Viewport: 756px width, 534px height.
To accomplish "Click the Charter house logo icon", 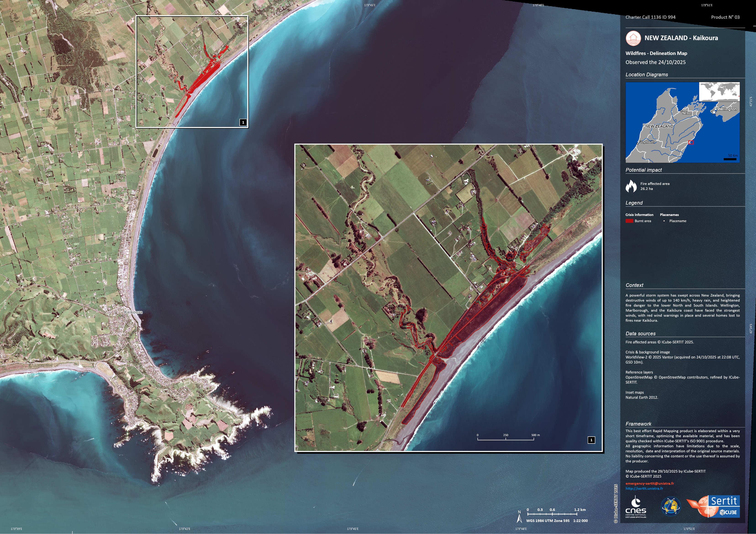I will (x=633, y=38).
